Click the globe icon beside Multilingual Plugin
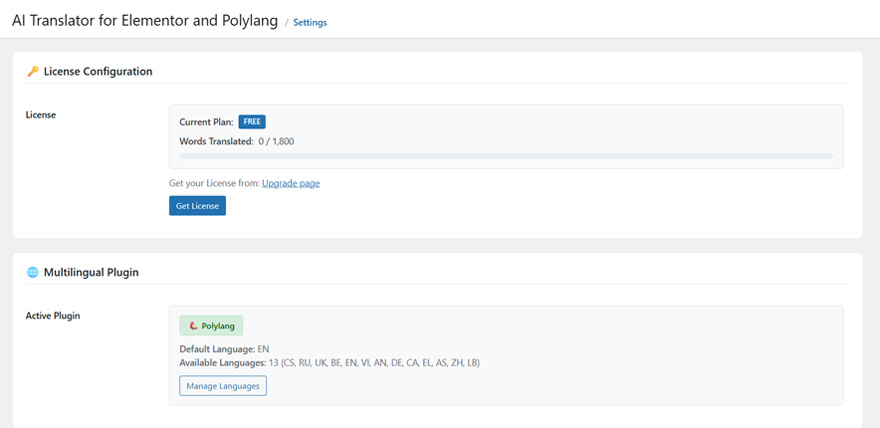This screenshot has height=428, width=880. [x=33, y=273]
